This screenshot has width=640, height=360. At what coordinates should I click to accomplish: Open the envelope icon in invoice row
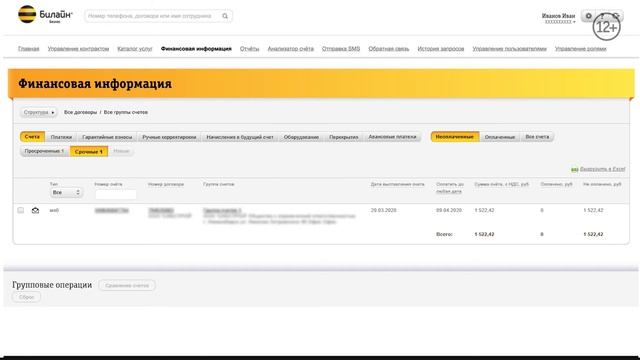tap(36, 211)
